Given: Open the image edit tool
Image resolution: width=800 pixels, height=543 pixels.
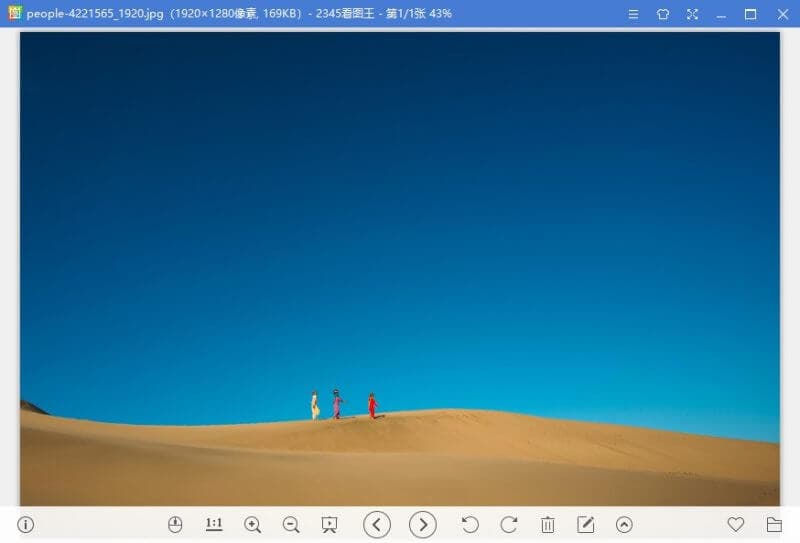Looking at the screenshot, I should pyautogui.click(x=585, y=524).
